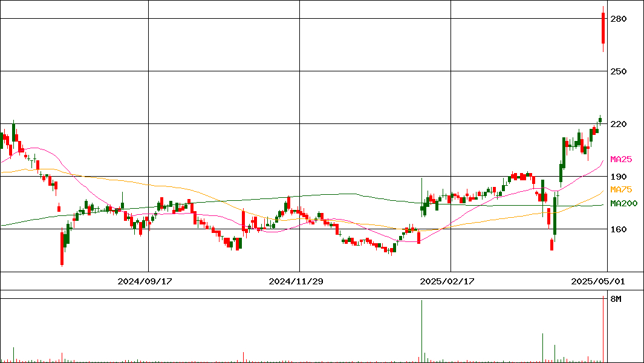Viewport: 644px width, 363px height.
Task: Click the 2024/11/29 date label
Action: pos(296,281)
